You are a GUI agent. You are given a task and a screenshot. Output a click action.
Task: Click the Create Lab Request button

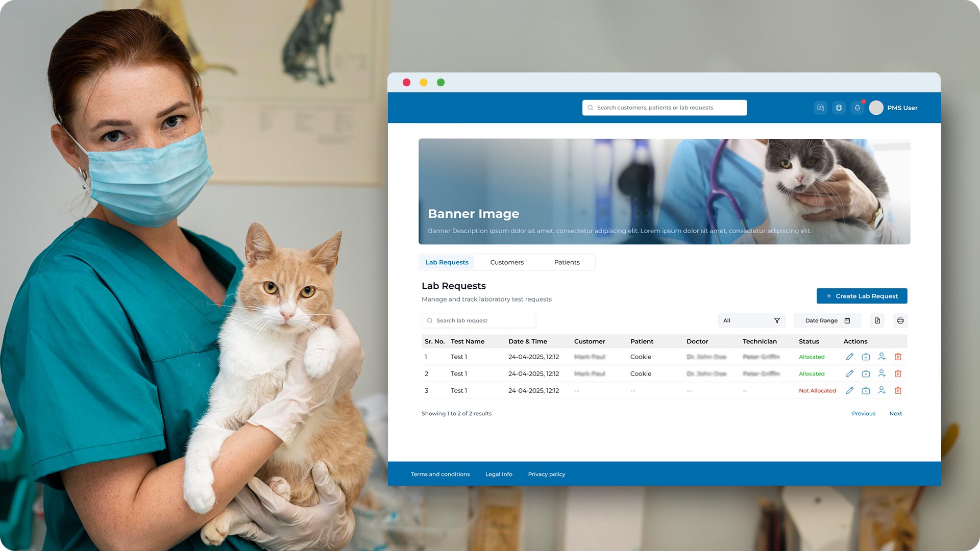tap(862, 296)
